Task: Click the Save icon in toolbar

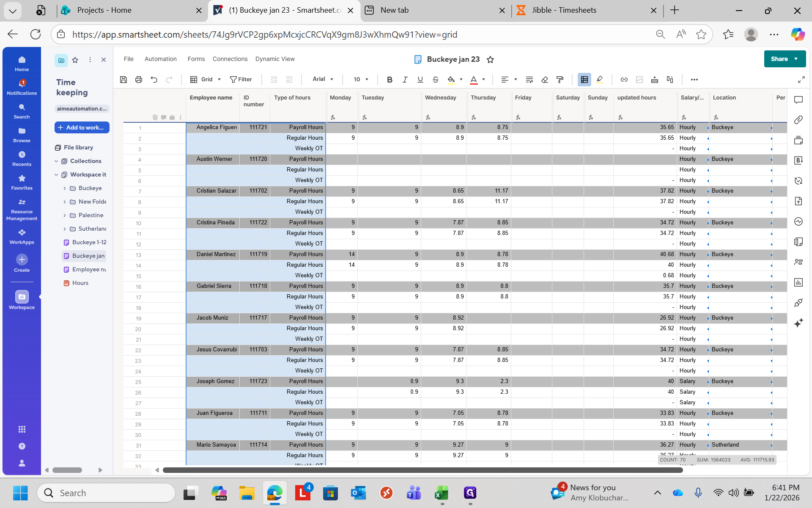Action: (123, 79)
